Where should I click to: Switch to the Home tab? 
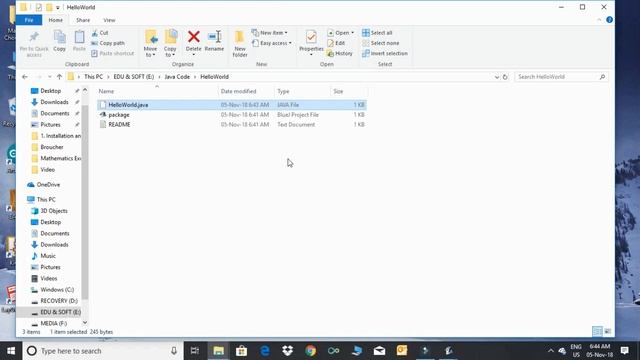point(56,20)
